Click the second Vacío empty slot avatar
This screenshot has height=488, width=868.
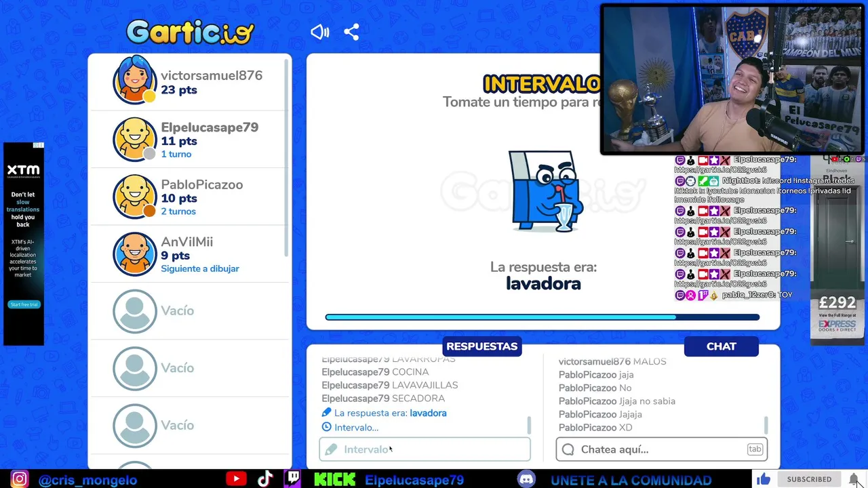(x=134, y=368)
